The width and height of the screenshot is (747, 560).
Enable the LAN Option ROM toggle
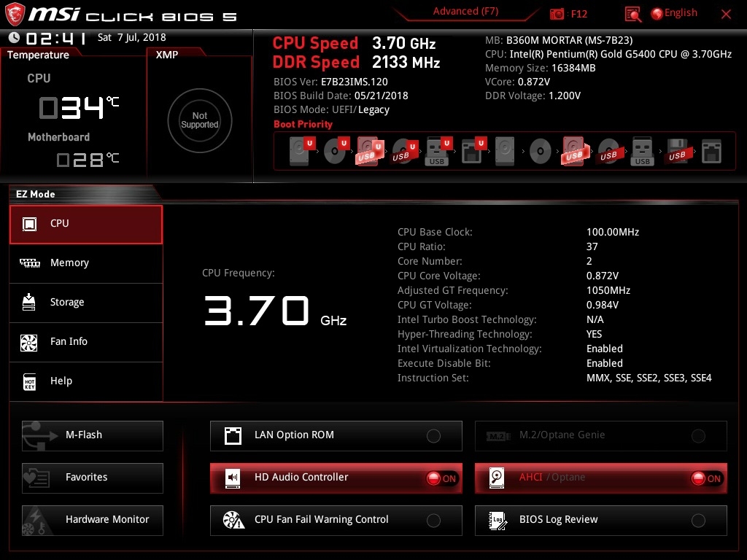pos(433,436)
